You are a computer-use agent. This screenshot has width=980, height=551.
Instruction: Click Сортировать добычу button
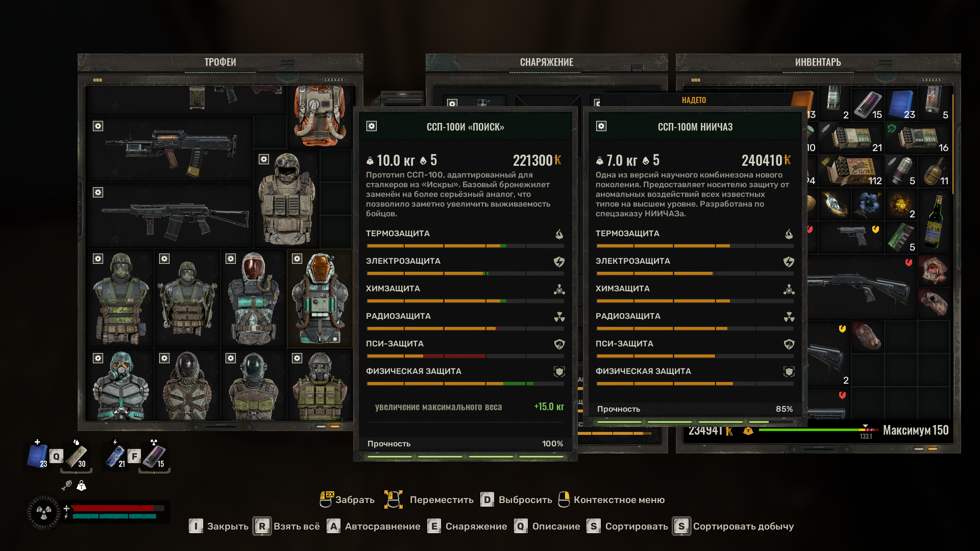[733, 526]
